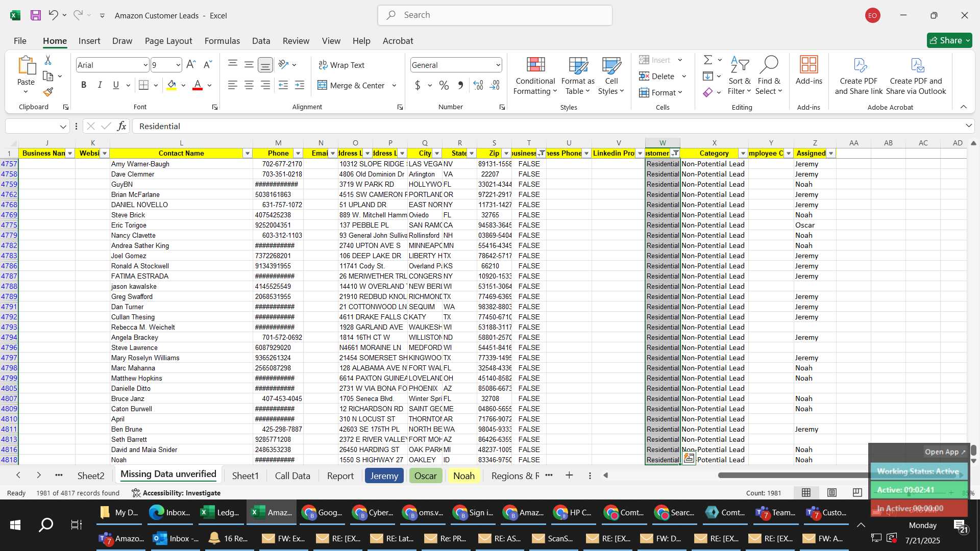
Task: Expand the Name Box dropdown
Action: [x=63, y=126]
